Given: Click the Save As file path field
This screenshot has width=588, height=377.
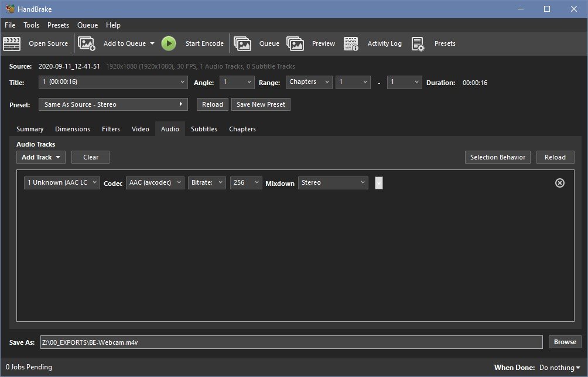Looking at the screenshot, I should (x=291, y=342).
